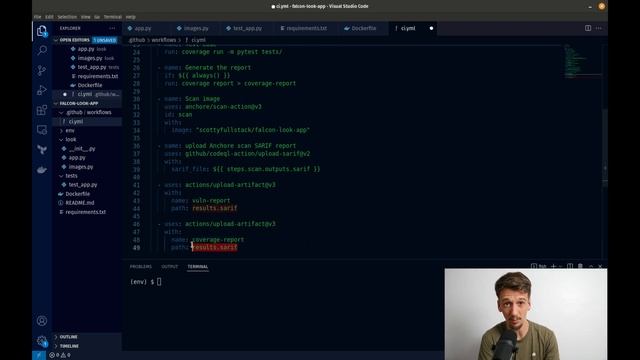Screen dimensions: 640x360
Task: Open __init__.py in the look folder
Action: tap(87, 149)
